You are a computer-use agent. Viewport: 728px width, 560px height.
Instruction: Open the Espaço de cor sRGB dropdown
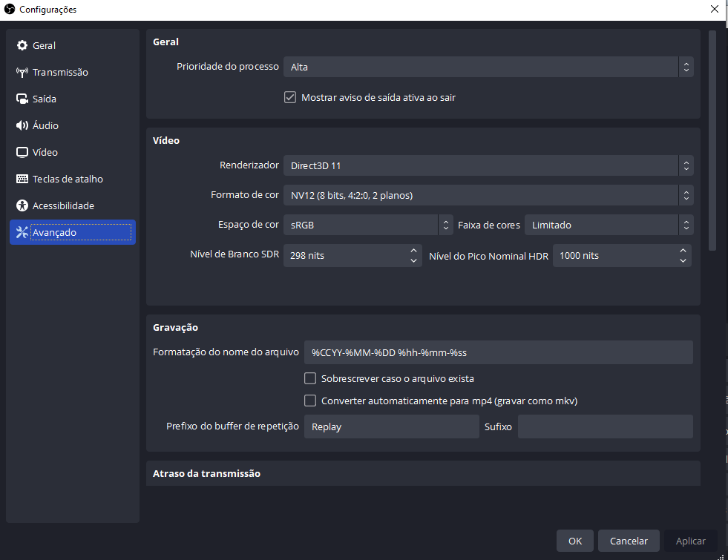[x=368, y=225]
